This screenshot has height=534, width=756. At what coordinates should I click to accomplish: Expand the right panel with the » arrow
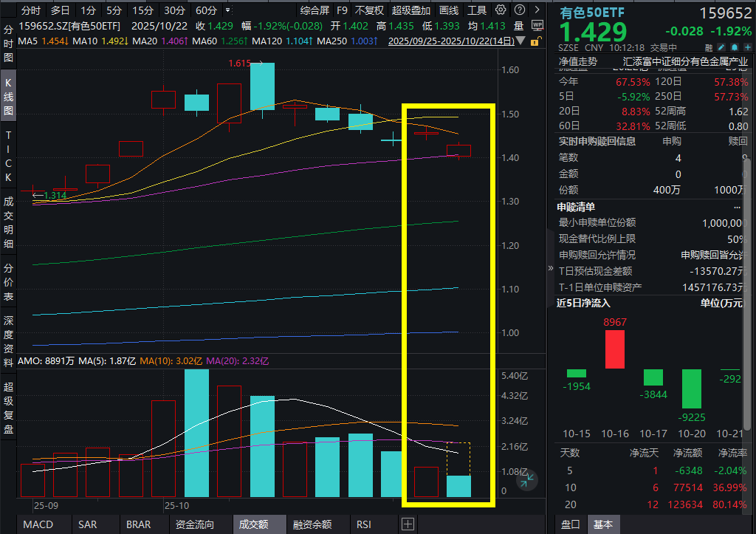(x=549, y=268)
